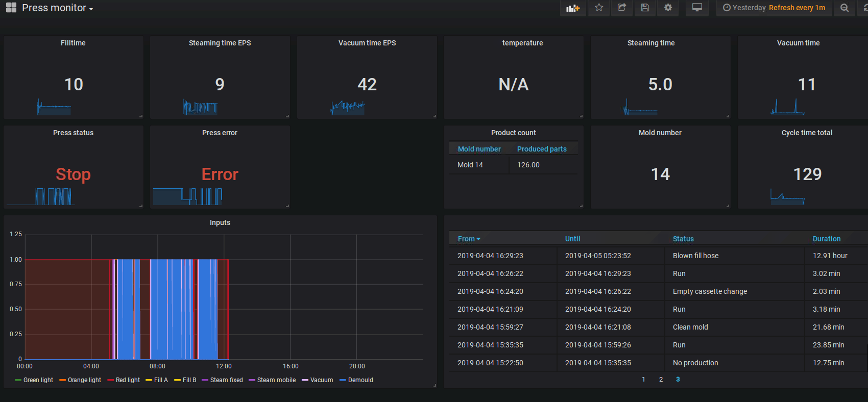Sort table by Until column header
The height and width of the screenshot is (402, 868).
[x=572, y=239]
